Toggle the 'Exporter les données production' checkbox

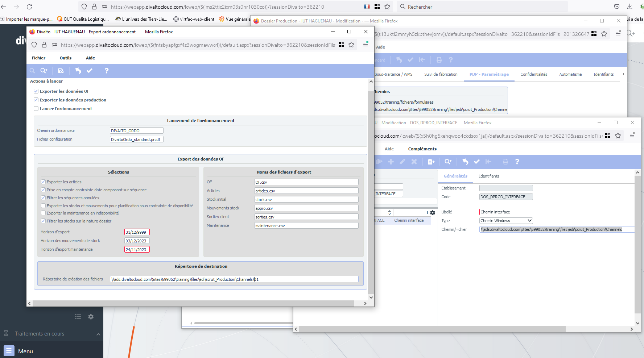(36, 100)
